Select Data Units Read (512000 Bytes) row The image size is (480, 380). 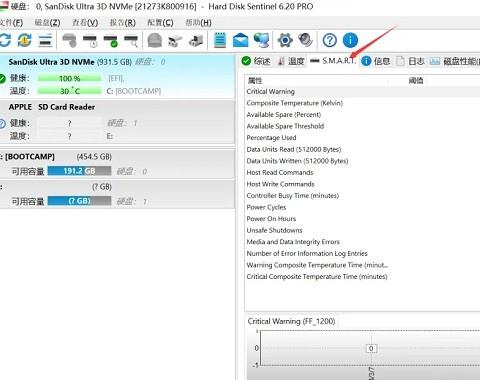point(362,149)
